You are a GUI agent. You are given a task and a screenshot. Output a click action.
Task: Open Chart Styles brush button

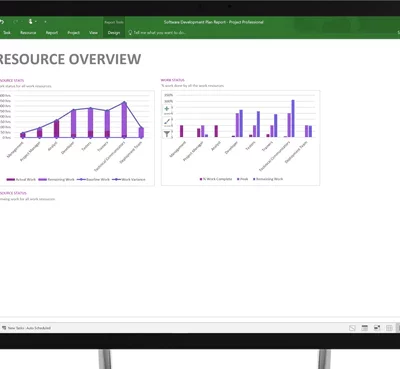[167, 121]
